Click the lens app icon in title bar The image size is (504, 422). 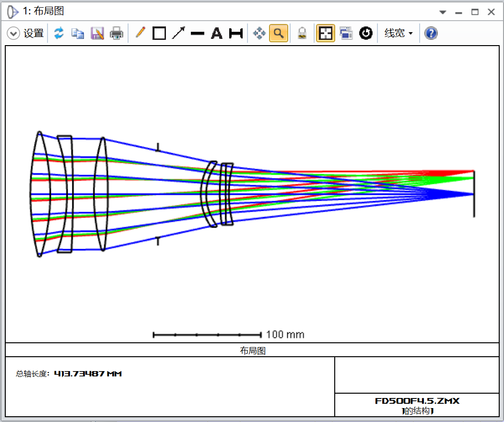[13, 12]
